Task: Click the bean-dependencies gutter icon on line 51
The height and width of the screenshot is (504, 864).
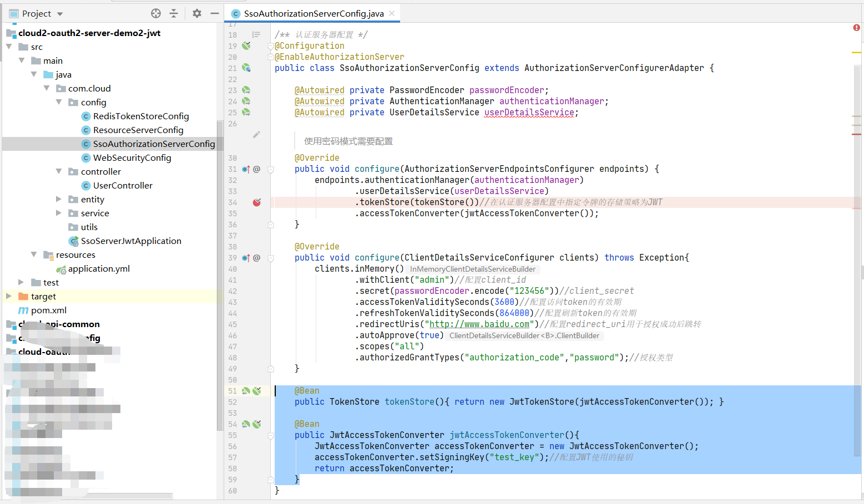Action: tap(246, 391)
